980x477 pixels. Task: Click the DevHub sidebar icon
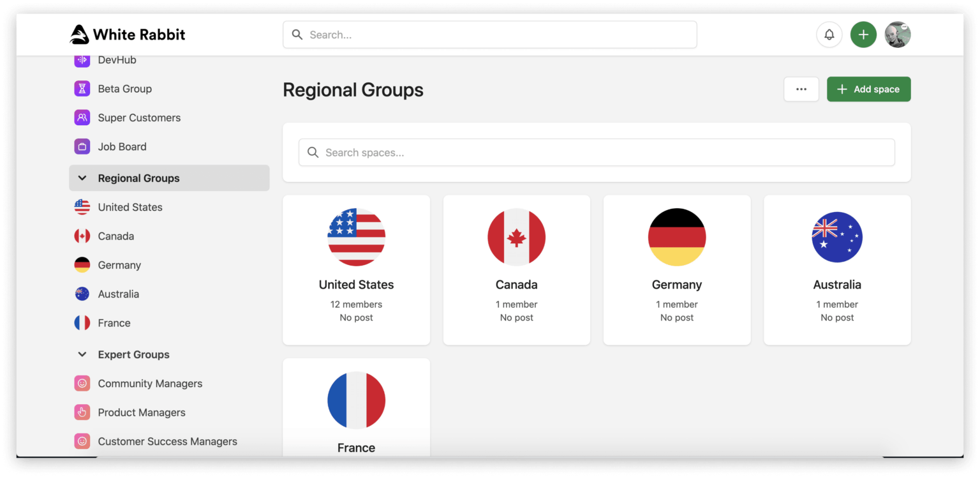coord(82,60)
